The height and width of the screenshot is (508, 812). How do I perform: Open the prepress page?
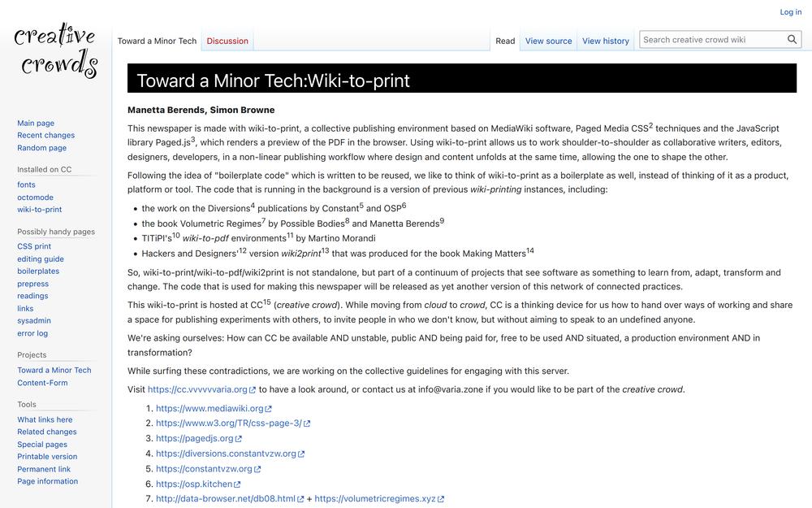(32, 284)
